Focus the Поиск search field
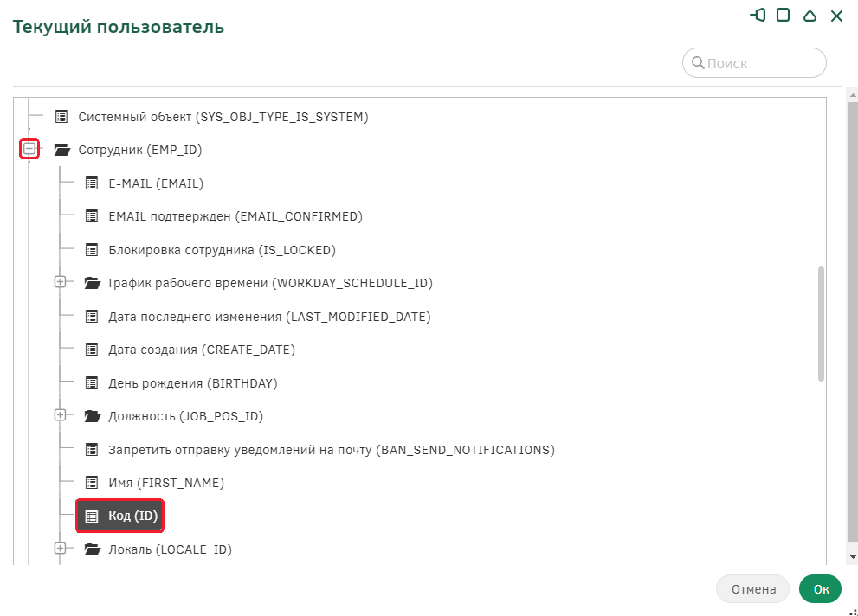 [762, 63]
